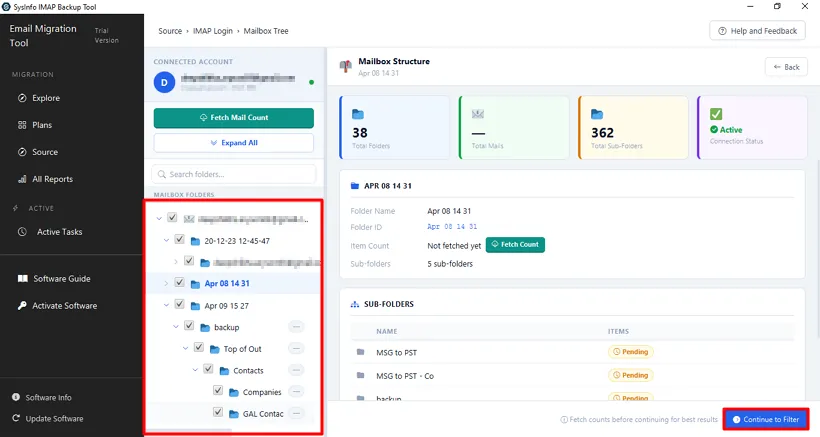Click Source in the breadcrumb
Image resolution: width=820 pixels, height=437 pixels.
point(170,31)
